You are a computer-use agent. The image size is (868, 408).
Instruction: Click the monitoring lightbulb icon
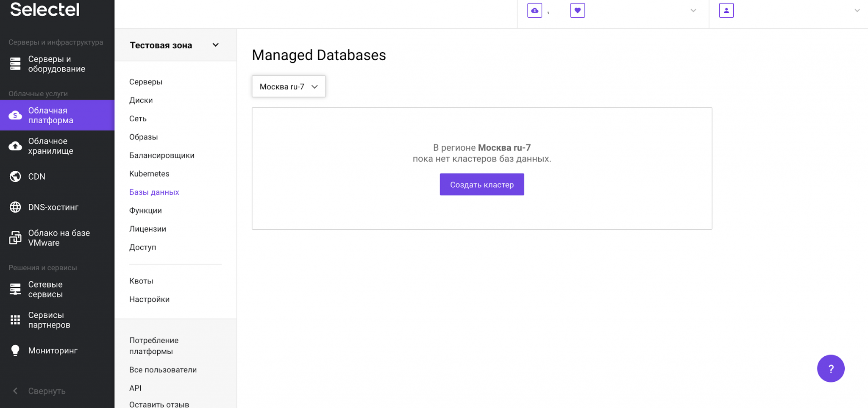(x=15, y=350)
